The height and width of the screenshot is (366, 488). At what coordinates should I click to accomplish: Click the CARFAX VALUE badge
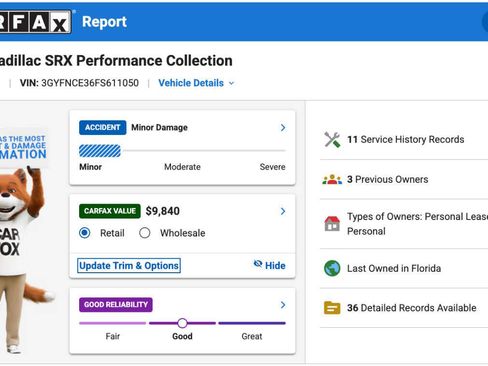[110, 211]
